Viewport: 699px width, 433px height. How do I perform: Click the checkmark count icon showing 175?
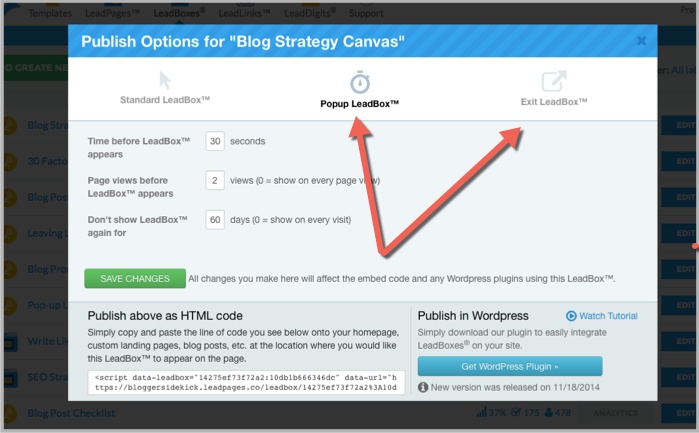click(x=516, y=412)
